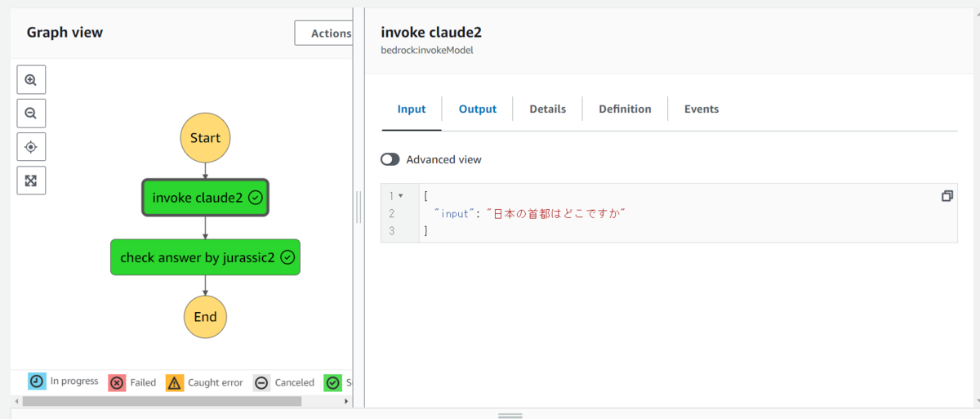The height and width of the screenshot is (419, 980).
Task: Click the Caught error legend icon
Action: [175, 382]
